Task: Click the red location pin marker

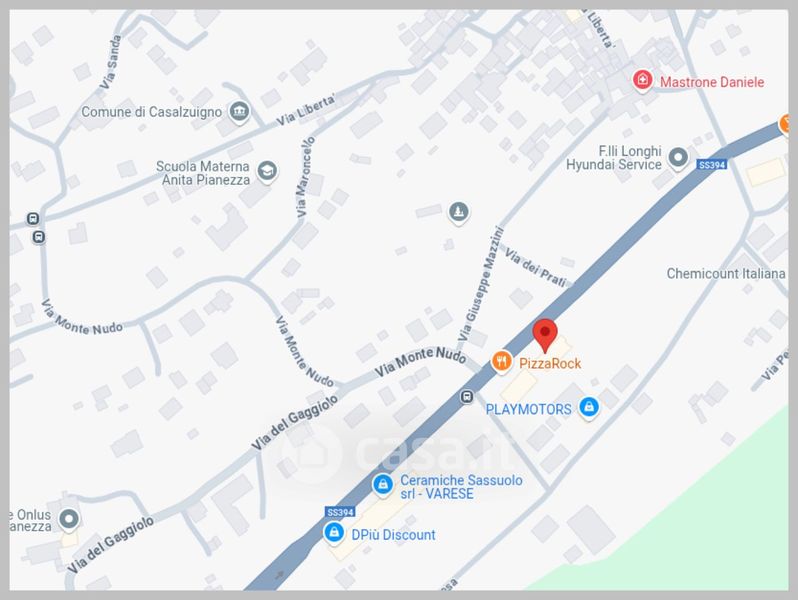Action: 545,335
